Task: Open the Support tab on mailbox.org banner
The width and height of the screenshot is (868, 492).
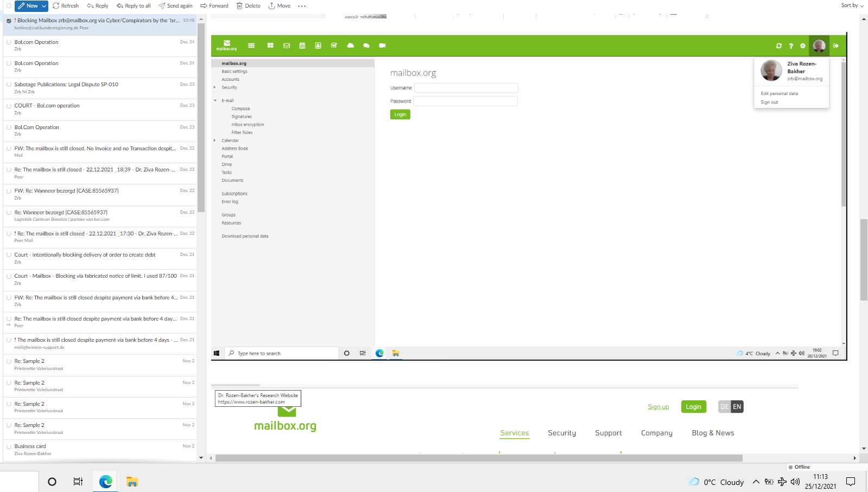Action: (x=609, y=433)
